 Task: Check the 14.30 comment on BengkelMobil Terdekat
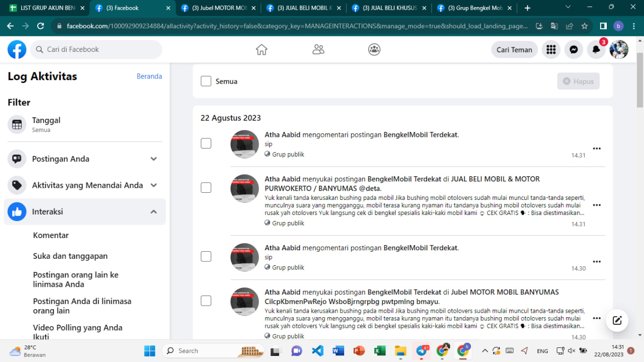coord(206,256)
